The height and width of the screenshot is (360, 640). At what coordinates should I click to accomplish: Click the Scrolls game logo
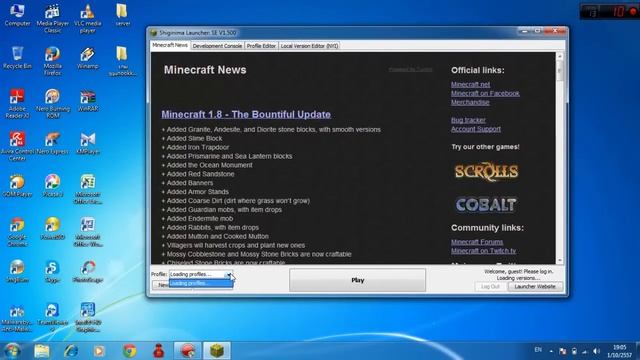coord(486,171)
